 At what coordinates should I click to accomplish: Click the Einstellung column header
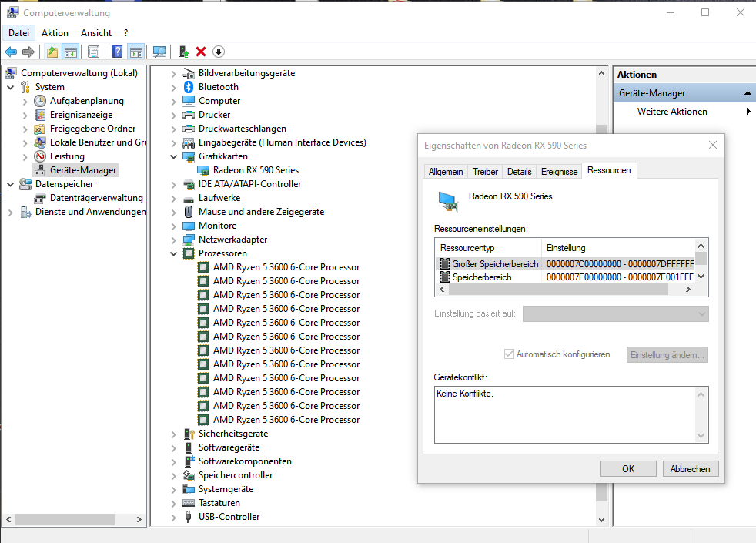click(618, 248)
